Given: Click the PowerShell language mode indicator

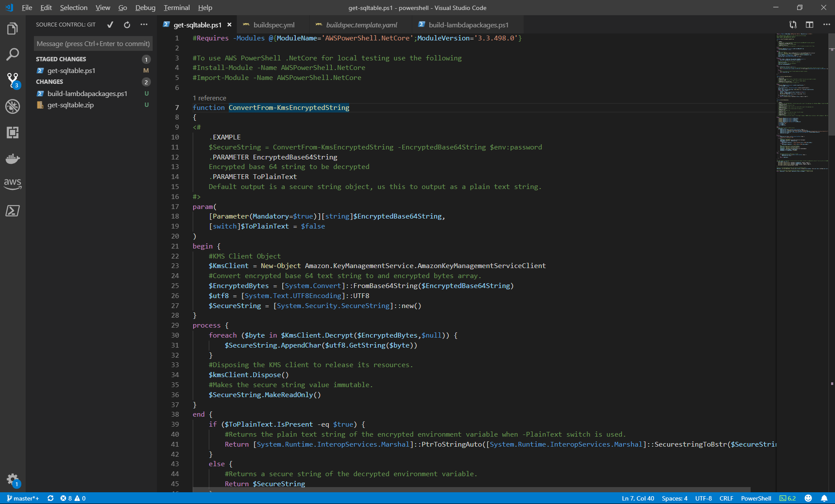Looking at the screenshot, I should [x=756, y=498].
